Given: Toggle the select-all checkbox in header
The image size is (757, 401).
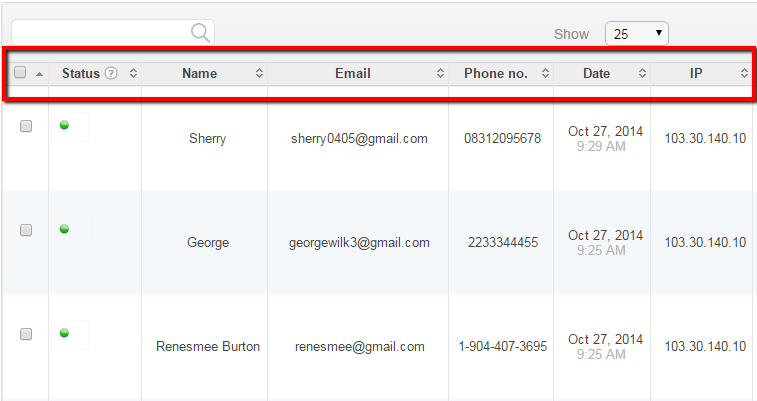Looking at the screenshot, I should pyautogui.click(x=20, y=73).
